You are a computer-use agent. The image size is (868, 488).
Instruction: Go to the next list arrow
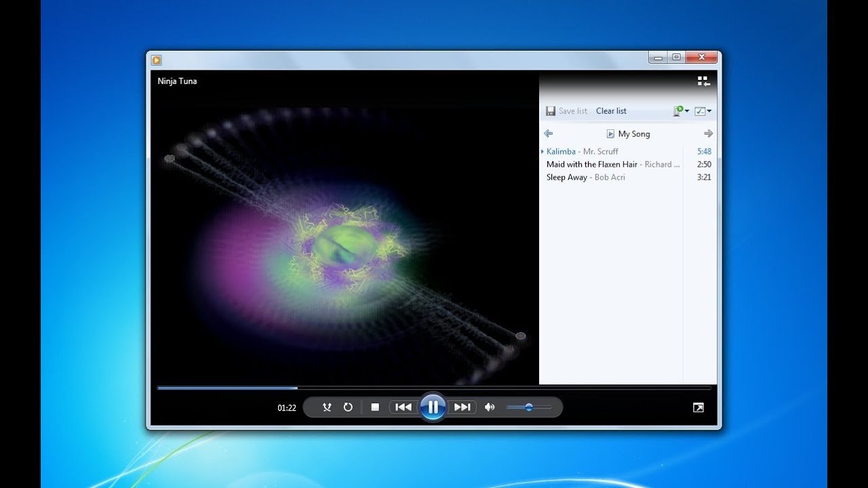(x=708, y=134)
